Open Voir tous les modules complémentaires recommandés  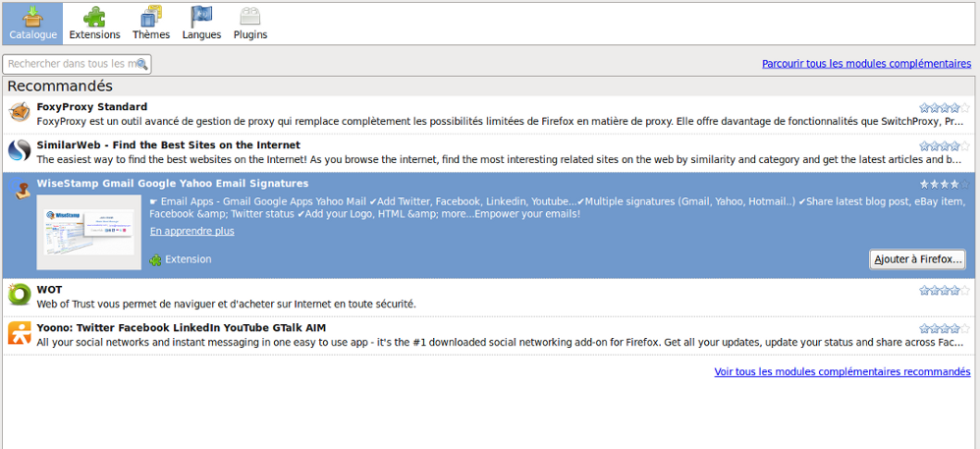point(843,371)
